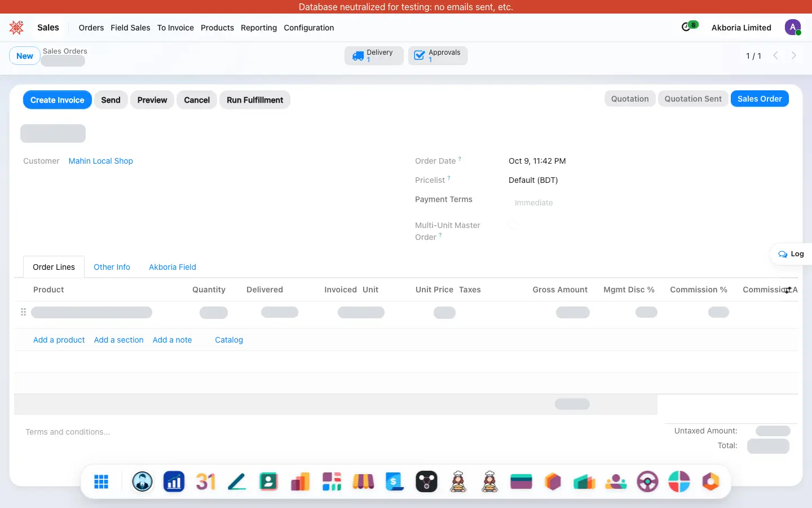
Task: Open the Mahin Local Shop customer link
Action: click(101, 161)
